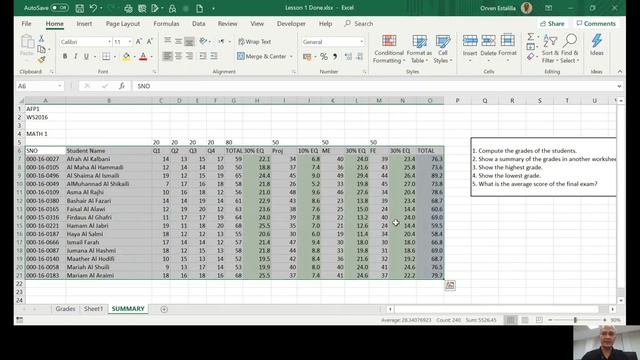Switch to the Data tab
This screenshot has width=640, height=360.
coord(198,24)
